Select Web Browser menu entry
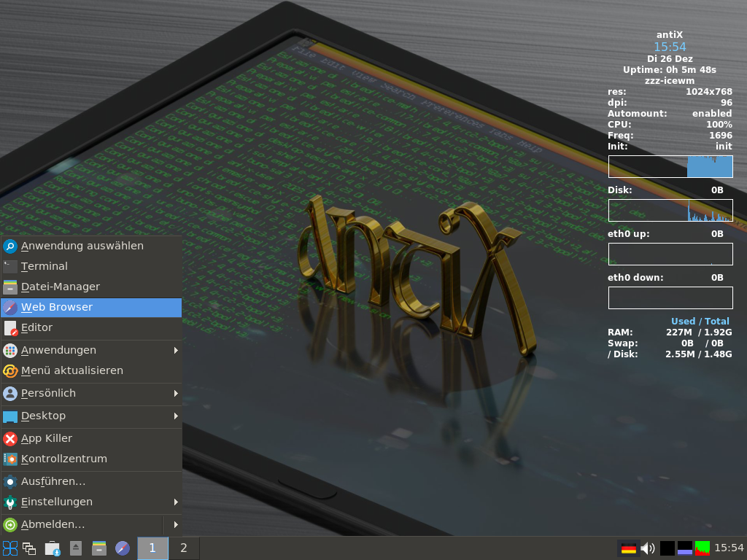Screen dimensions: 747x560 pyautogui.click(x=91, y=307)
